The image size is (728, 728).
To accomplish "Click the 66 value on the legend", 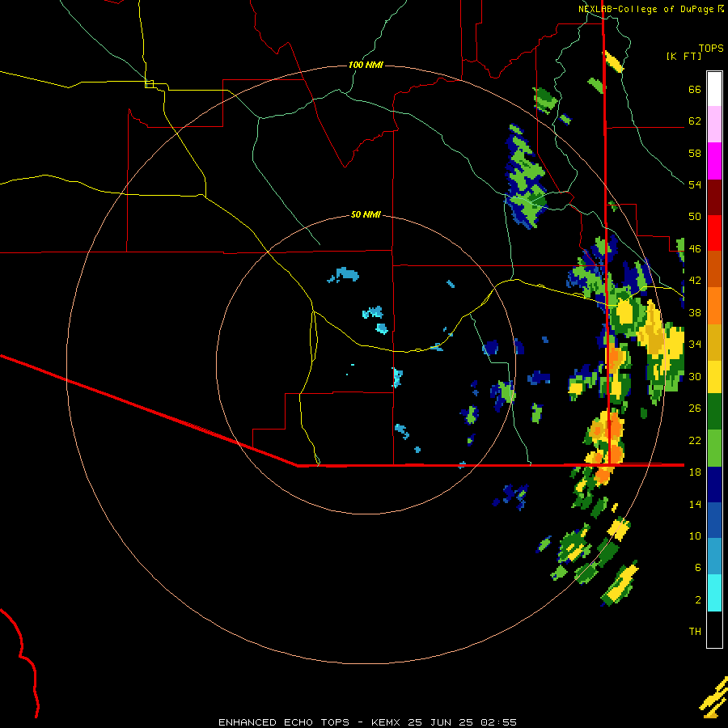I will click(695, 89).
